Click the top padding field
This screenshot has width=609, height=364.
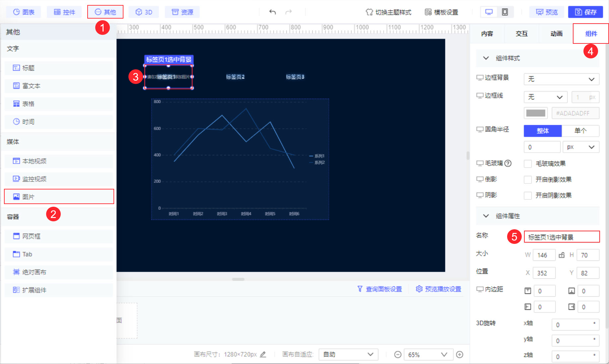(x=544, y=291)
